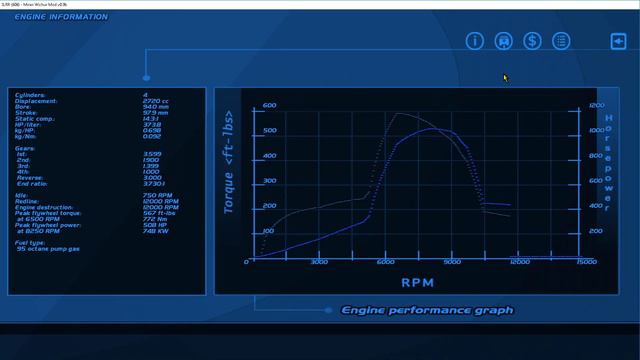Click the 'at 6500 RPM' text

click(x=38, y=219)
